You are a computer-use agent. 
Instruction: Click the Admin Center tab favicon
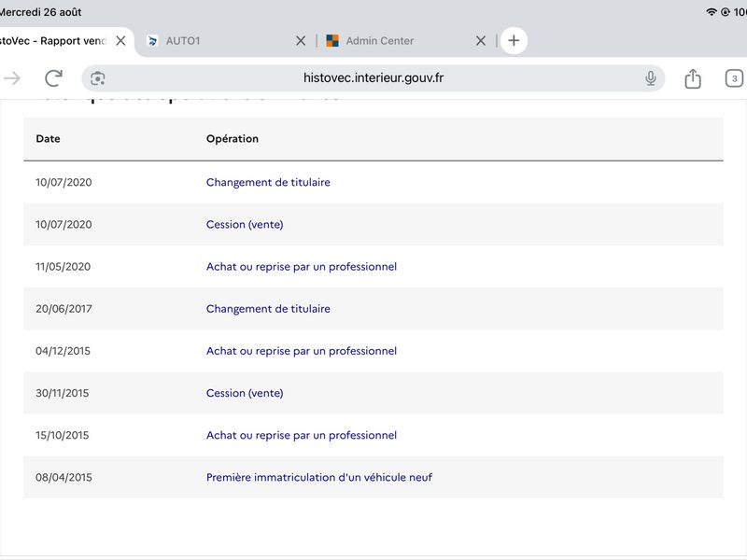[332, 41]
